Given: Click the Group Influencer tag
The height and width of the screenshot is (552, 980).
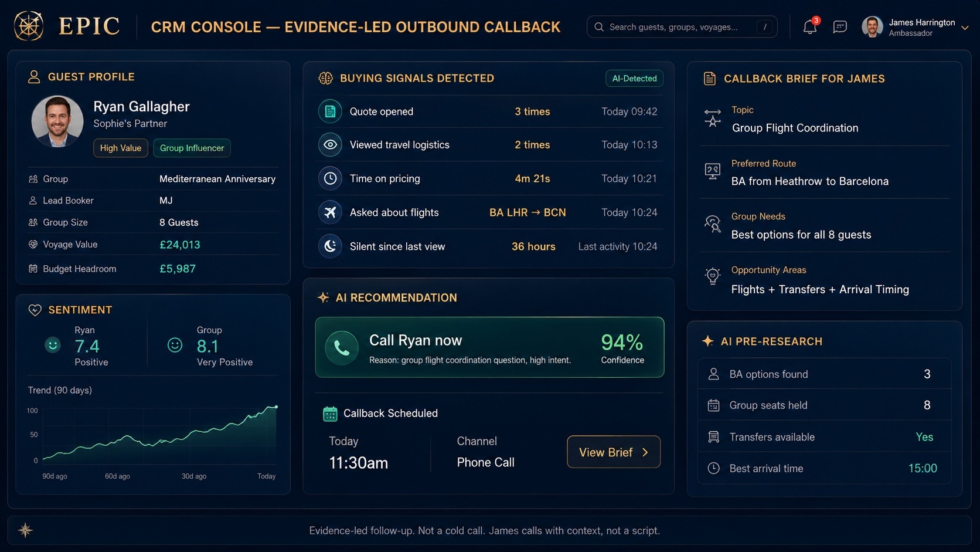Looking at the screenshot, I should 192,148.
